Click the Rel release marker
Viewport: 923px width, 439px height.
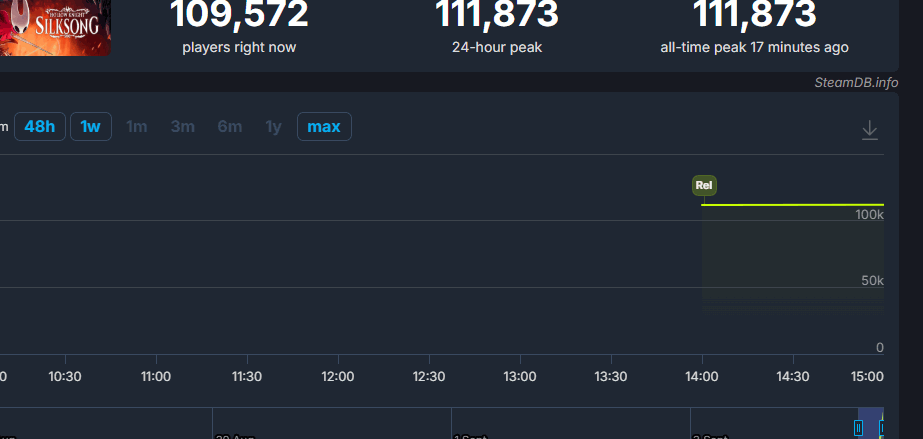(x=704, y=185)
